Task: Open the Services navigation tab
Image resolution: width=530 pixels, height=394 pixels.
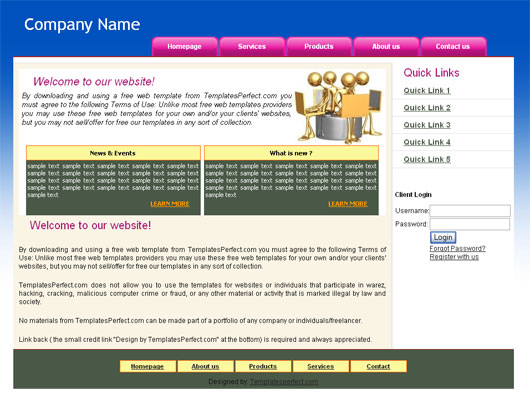Action: coord(252,47)
